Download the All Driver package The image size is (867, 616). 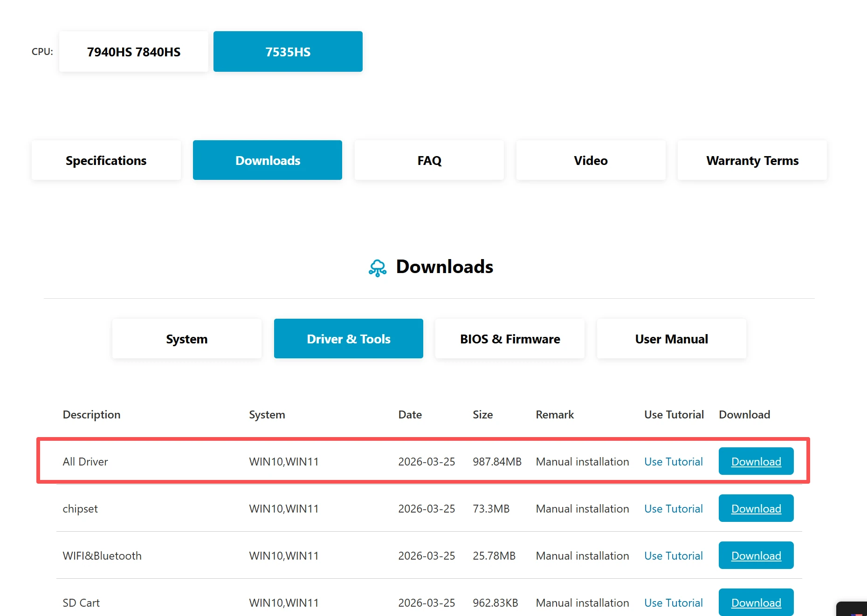(756, 461)
